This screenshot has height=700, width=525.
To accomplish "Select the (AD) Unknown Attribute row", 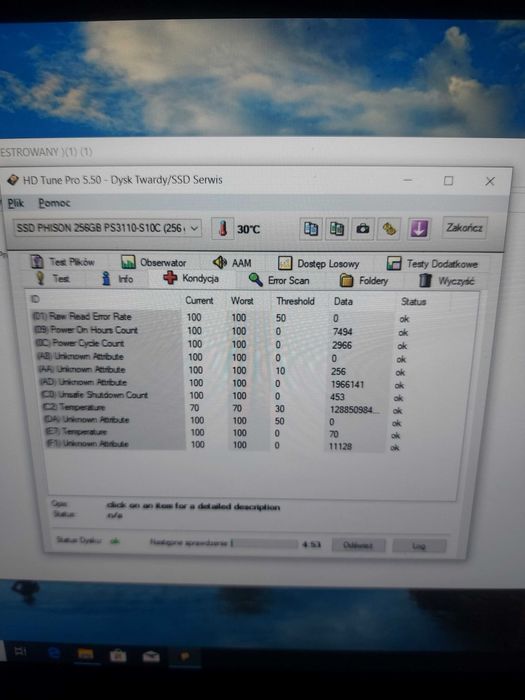I will coord(221,383).
